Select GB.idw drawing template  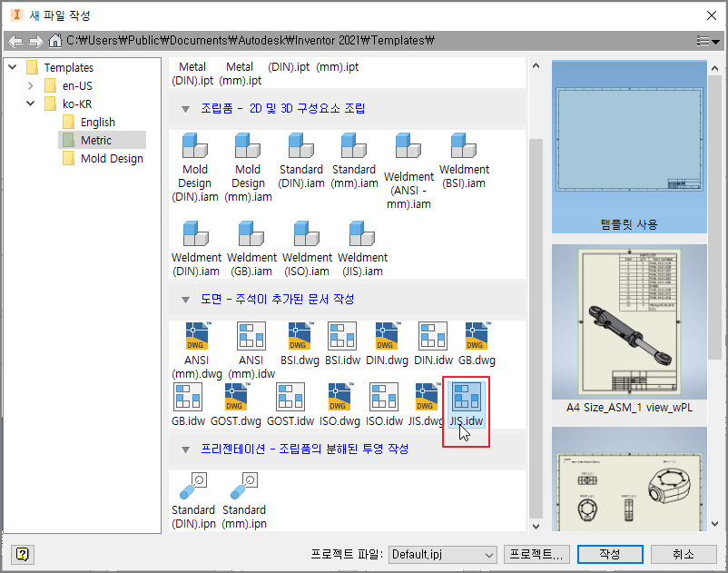188,404
